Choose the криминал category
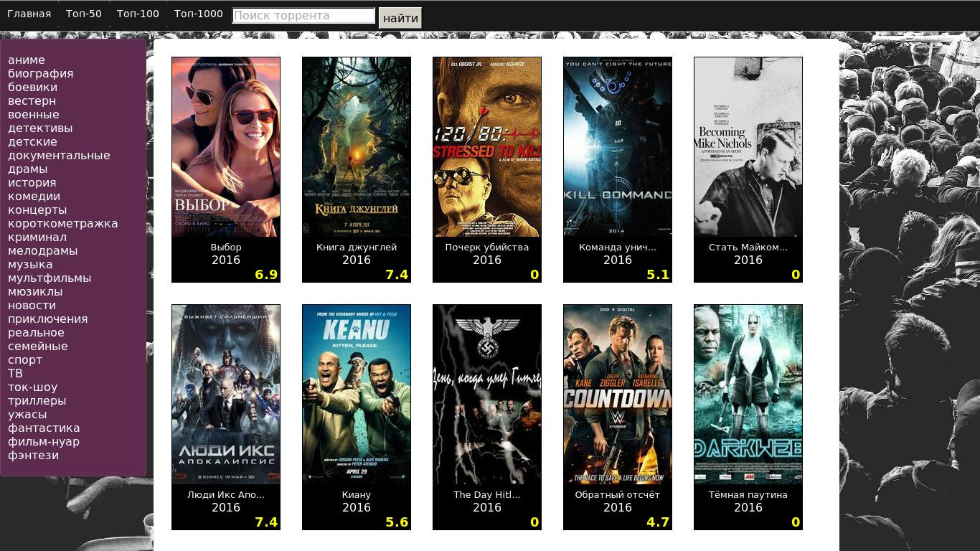 [x=37, y=237]
